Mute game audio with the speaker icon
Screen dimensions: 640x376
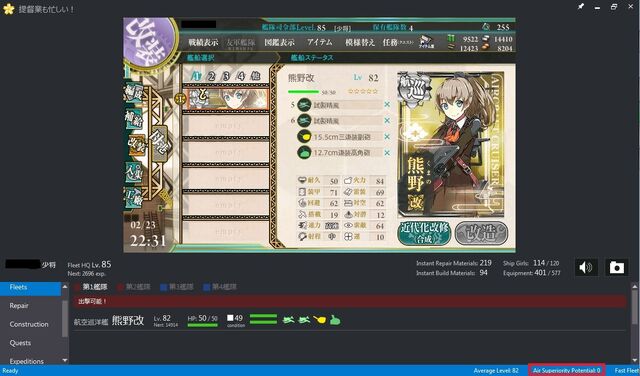(586, 267)
